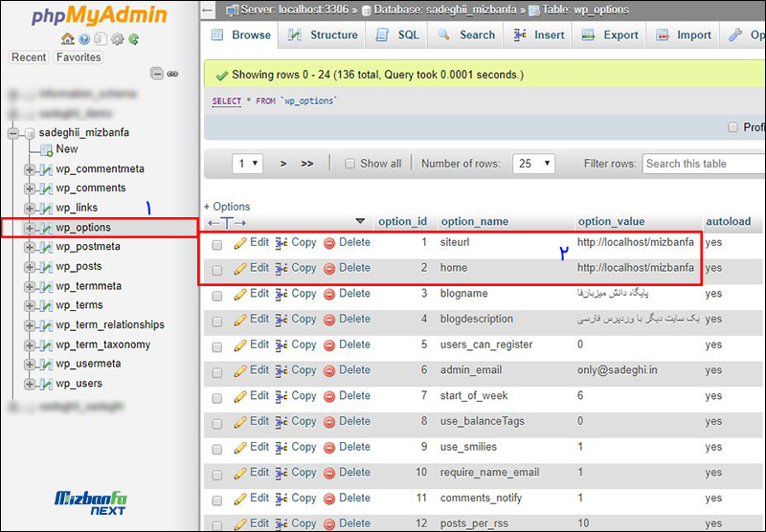Click the pencil Edit icon for siteurl

[x=240, y=243]
